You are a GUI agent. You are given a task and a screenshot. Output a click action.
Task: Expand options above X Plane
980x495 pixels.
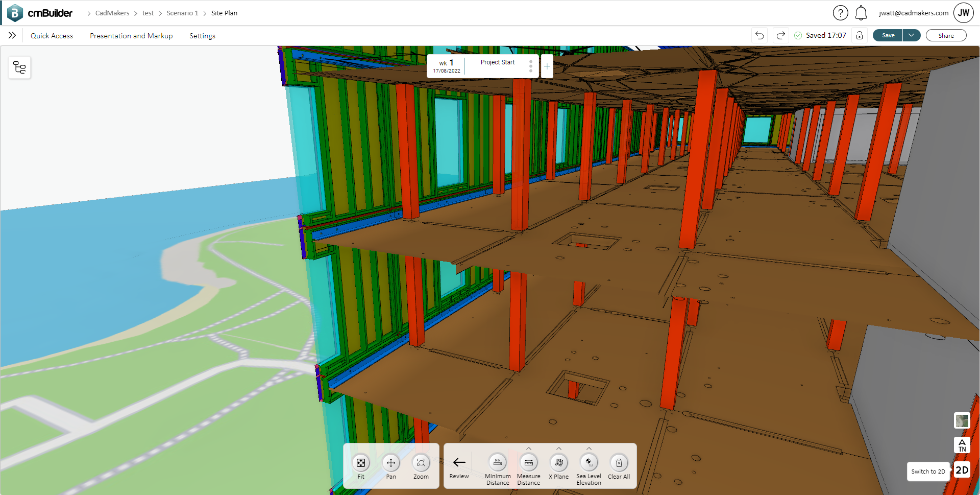[x=559, y=449]
